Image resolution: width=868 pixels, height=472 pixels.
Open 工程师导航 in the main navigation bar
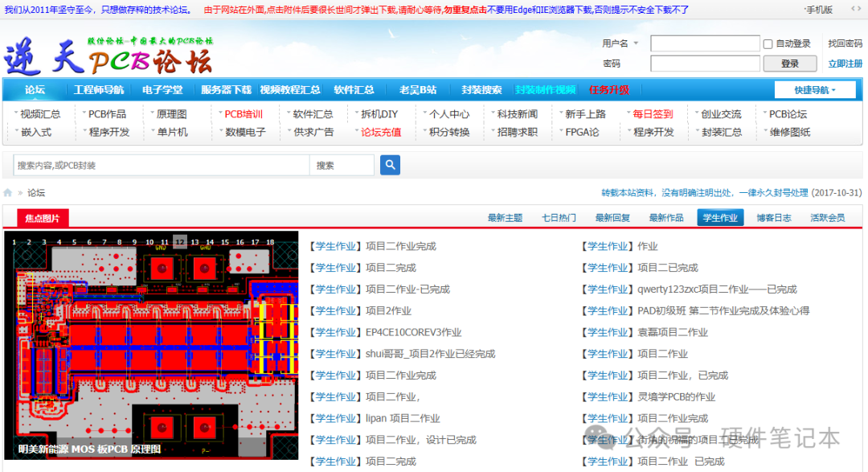pyautogui.click(x=99, y=90)
